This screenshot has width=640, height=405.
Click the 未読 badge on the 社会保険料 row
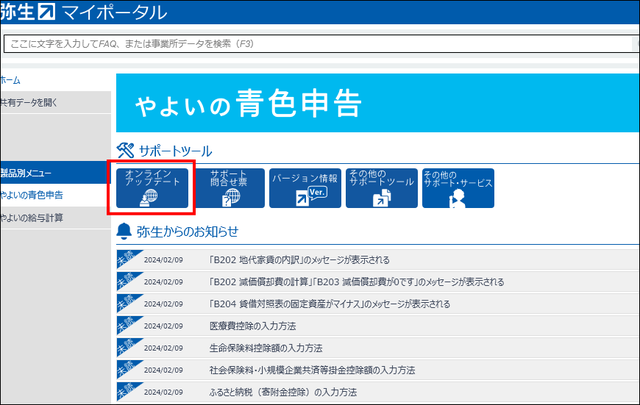126,367
